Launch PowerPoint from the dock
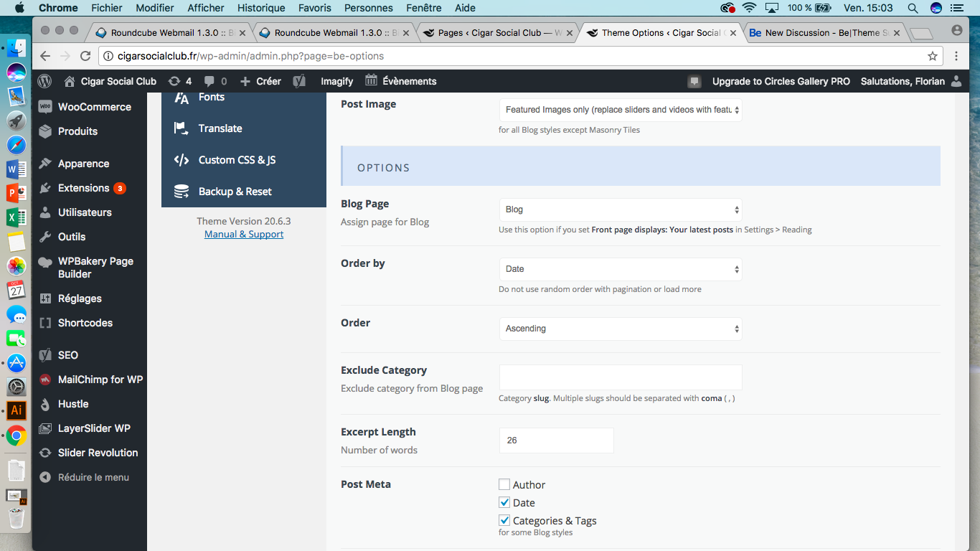Image resolution: width=980 pixels, height=551 pixels. pyautogui.click(x=16, y=193)
